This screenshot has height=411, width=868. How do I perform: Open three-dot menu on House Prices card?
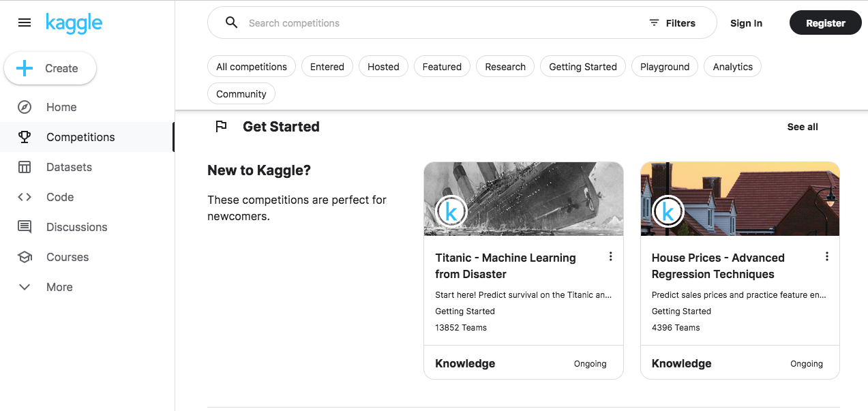pos(826,256)
